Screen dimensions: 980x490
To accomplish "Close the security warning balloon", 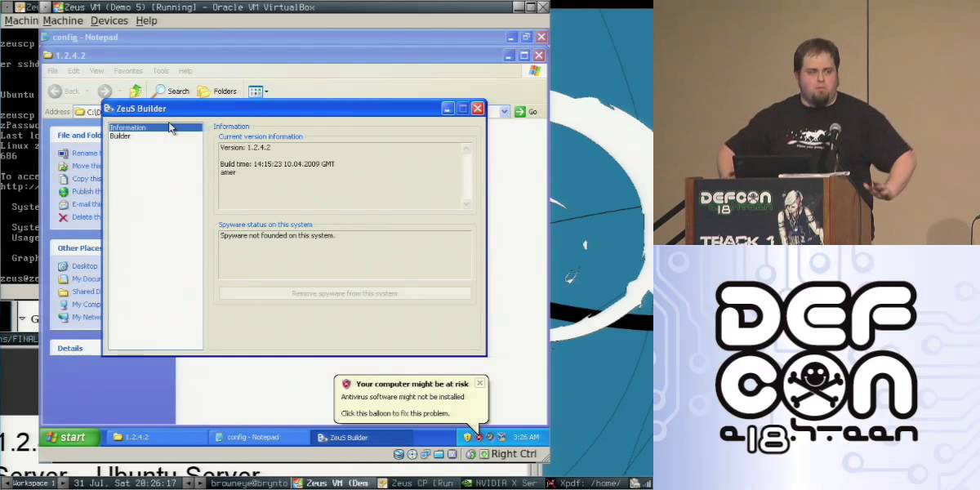I will tap(479, 383).
